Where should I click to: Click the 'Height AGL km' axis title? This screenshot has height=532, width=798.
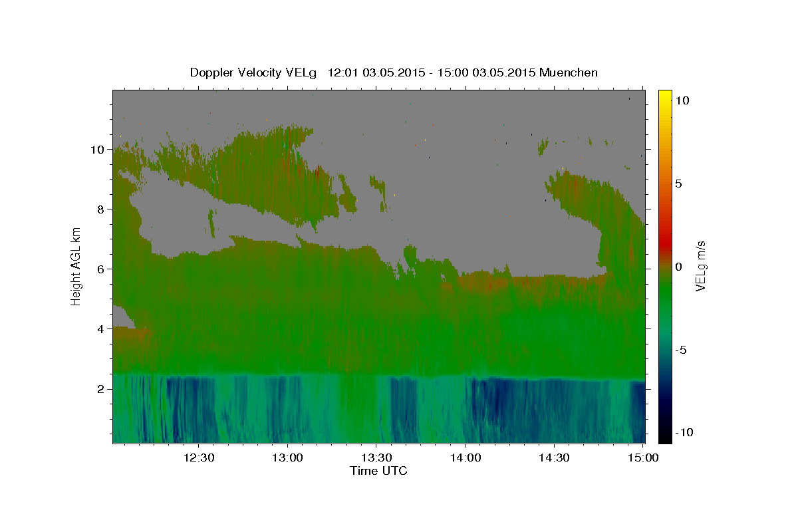point(76,267)
